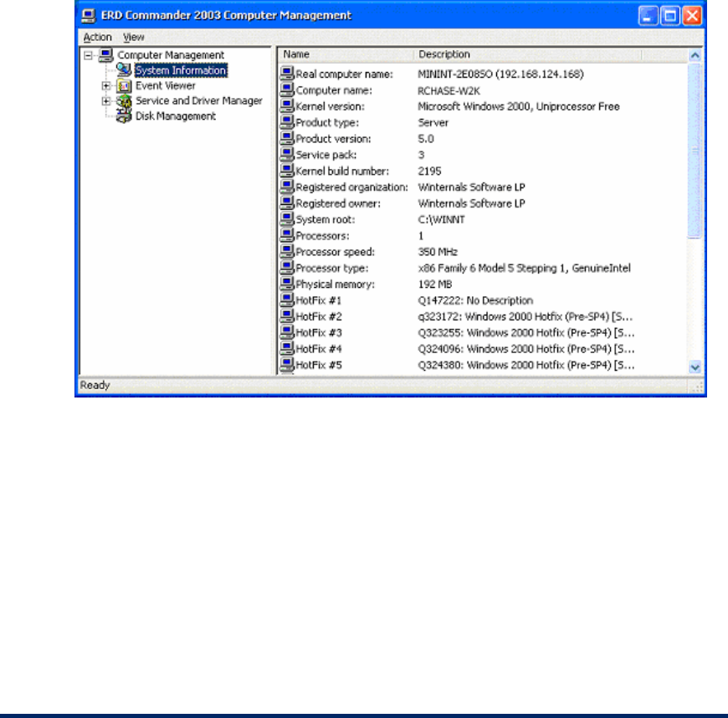Select the Computer Management root label
Screen dimensions: 728x718
pyautogui.click(x=171, y=55)
